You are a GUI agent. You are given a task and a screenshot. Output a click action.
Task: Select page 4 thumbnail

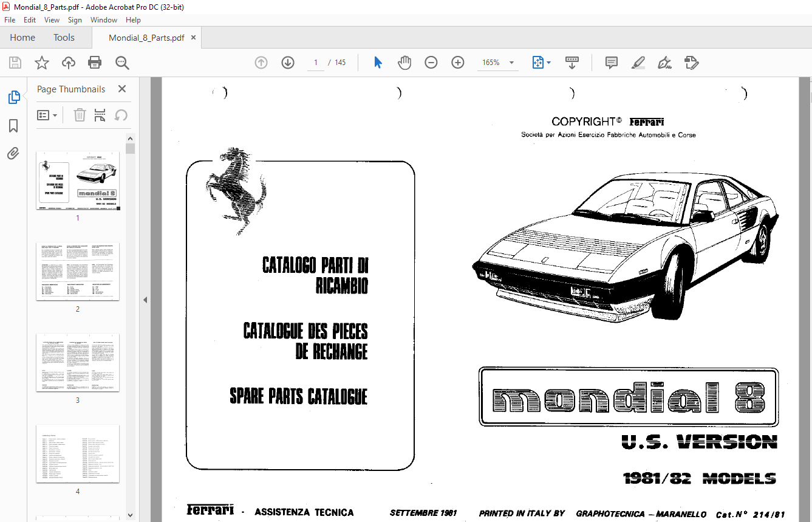pyautogui.click(x=78, y=454)
